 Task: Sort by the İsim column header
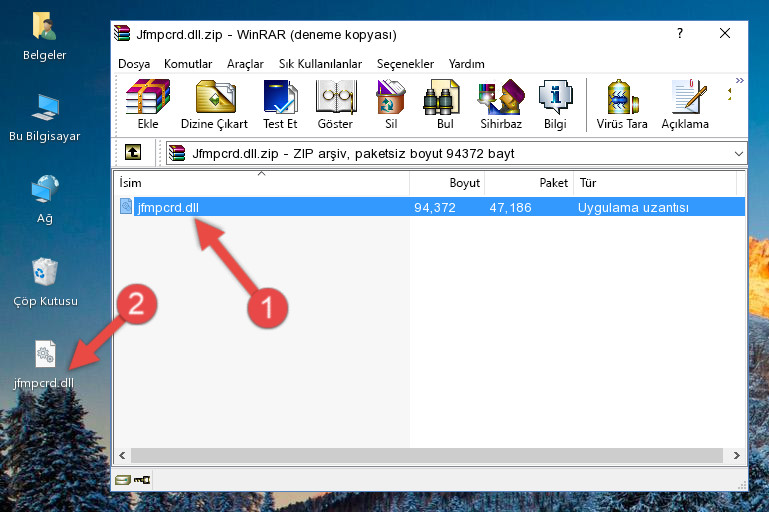[262, 183]
